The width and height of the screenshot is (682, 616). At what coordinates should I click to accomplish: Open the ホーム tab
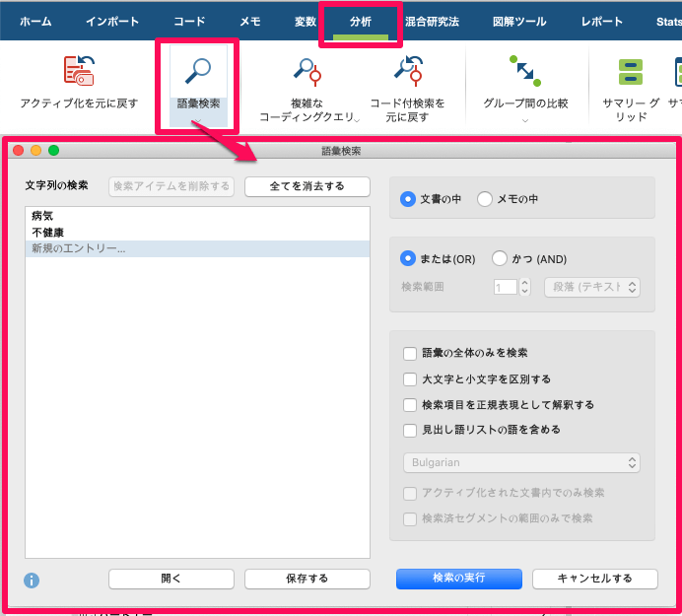pyautogui.click(x=35, y=22)
